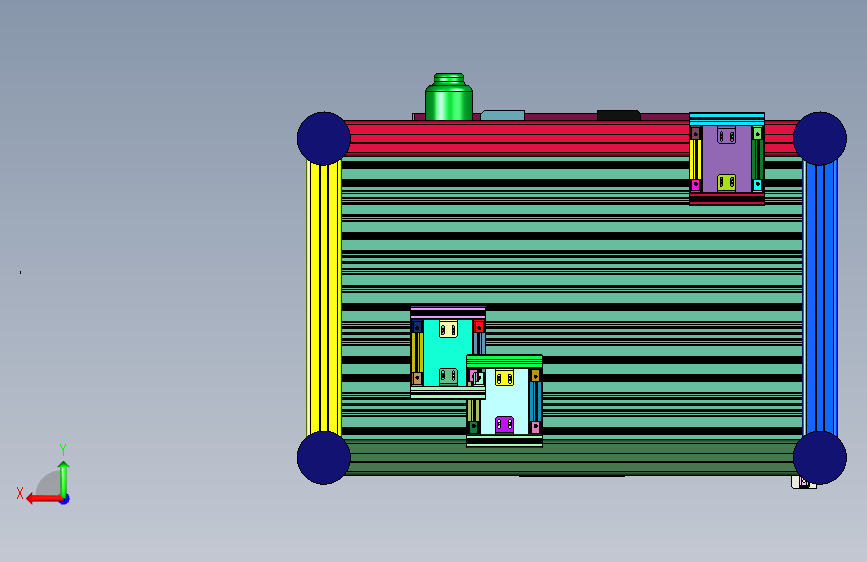Viewport: 867px width, 562px height.
Task: Select the green top bar of pale-blue module
Action: click(504, 362)
